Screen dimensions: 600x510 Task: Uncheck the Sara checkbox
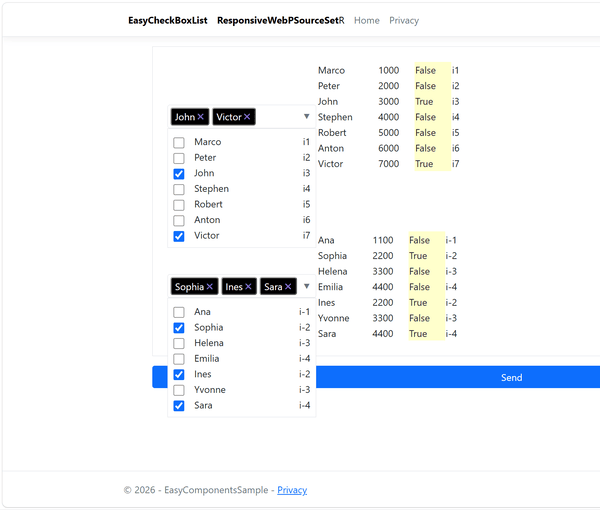click(179, 406)
